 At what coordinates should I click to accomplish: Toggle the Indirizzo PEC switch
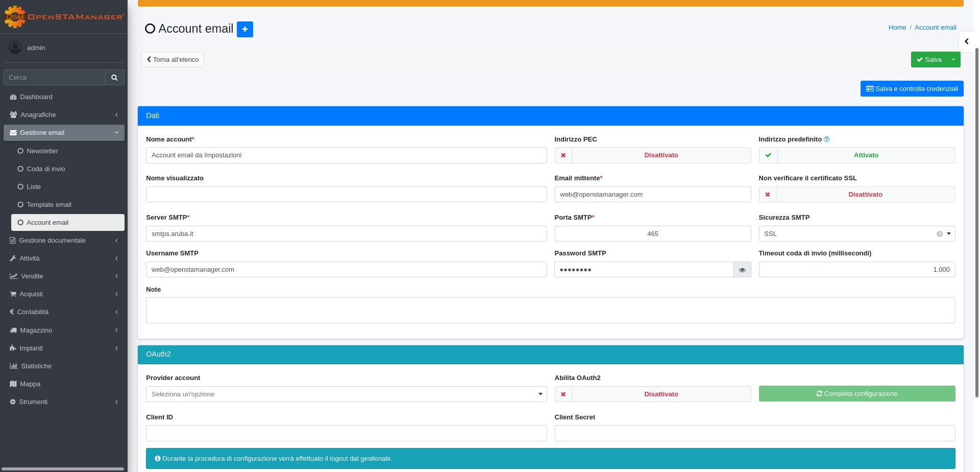click(652, 155)
